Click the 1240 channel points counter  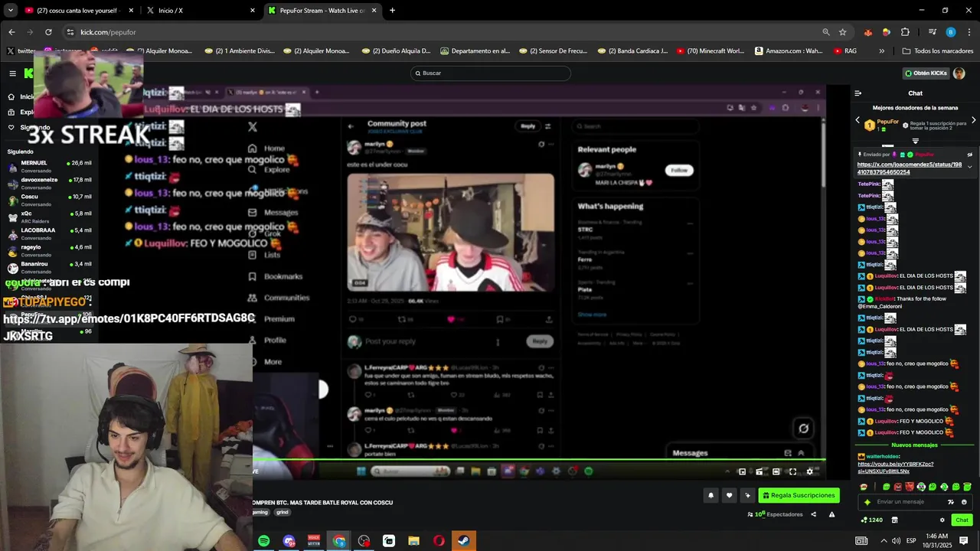point(872,520)
